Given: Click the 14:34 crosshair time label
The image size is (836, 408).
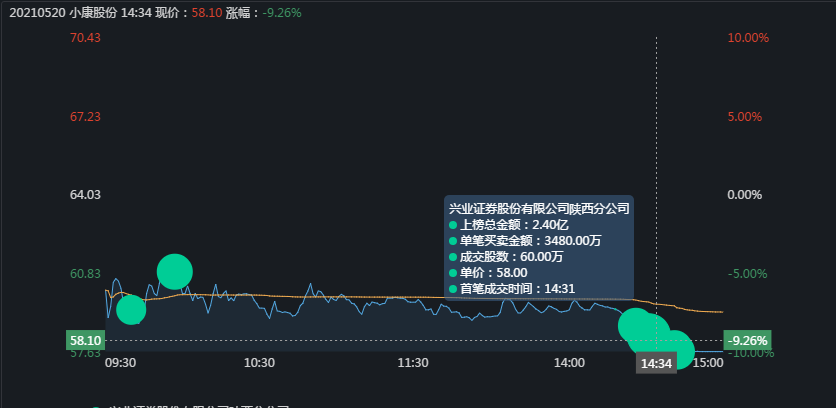Looking at the screenshot, I should [x=656, y=363].
